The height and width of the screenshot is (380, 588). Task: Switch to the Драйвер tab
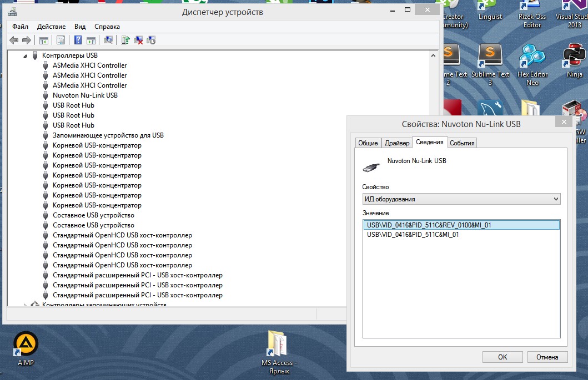[397, 143]
